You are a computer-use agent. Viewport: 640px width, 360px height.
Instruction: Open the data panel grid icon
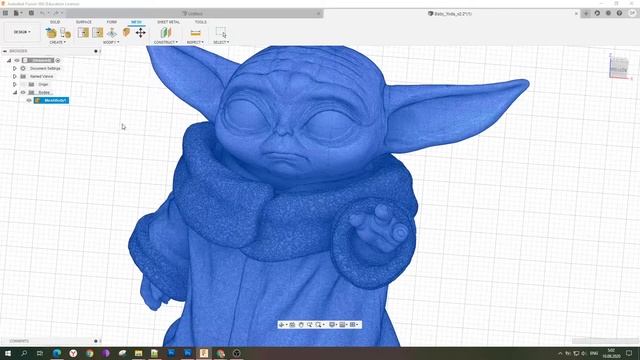5,13
